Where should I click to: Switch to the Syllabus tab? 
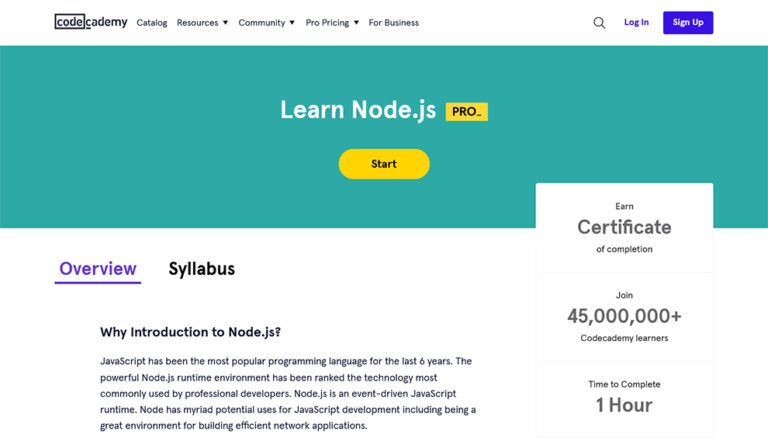coord(202,269)
